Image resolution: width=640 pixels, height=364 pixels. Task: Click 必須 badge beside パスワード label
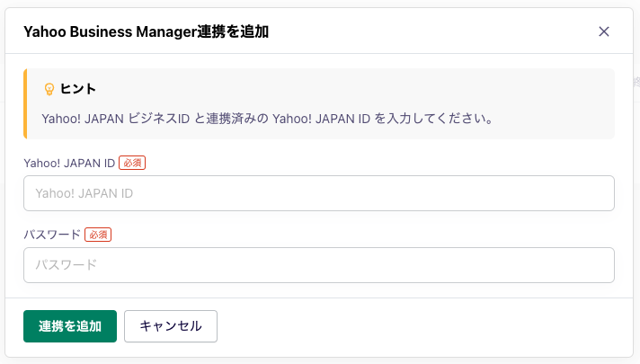[x=98, y=235]
